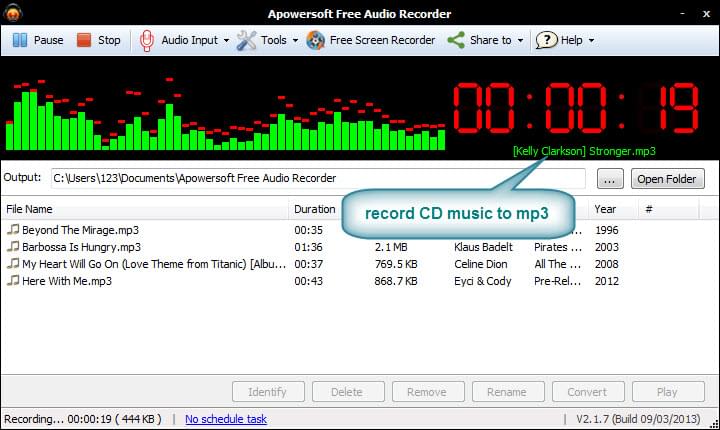Screen dimensions: 720x430
Task: Click the Help question mark icon
Action: click(546, 40)
